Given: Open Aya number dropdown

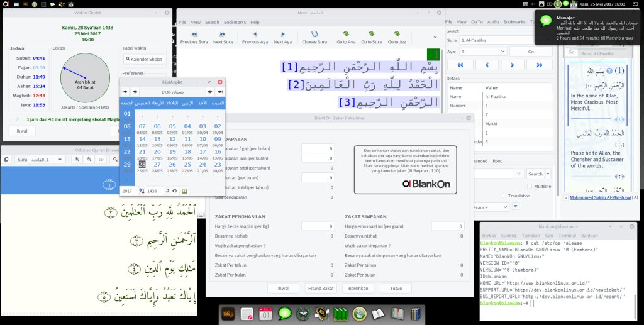Looking at the screenshot, I should pyautogui.click(x=482, y=52).
